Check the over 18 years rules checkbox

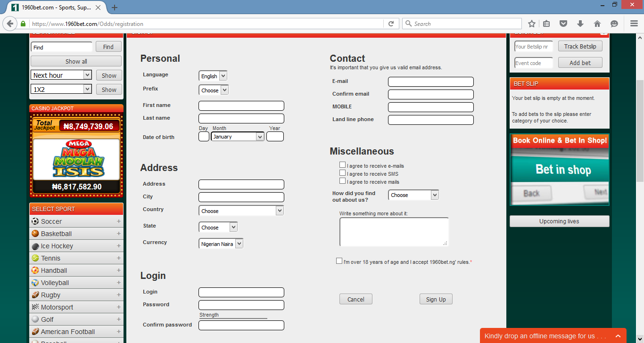(x=339, y=261)
